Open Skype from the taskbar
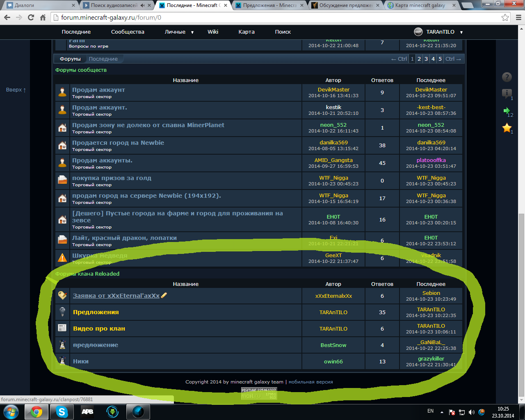Viewport: 525px width, 420px height. (62, 411)
